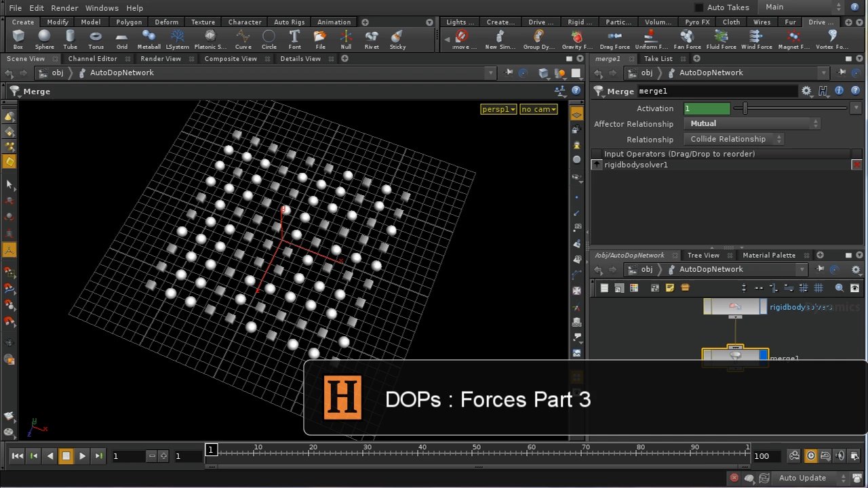
Task: Remove rigidbodysolver1 from Input Operators list
Action: [856, 164]
